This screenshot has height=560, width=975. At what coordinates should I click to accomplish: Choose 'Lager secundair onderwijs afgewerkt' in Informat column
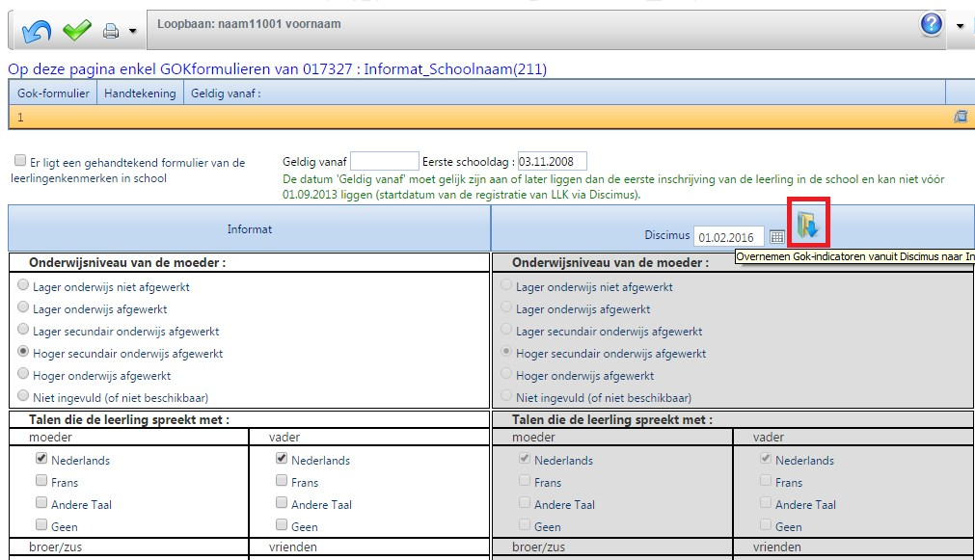(x=23, y=330)
